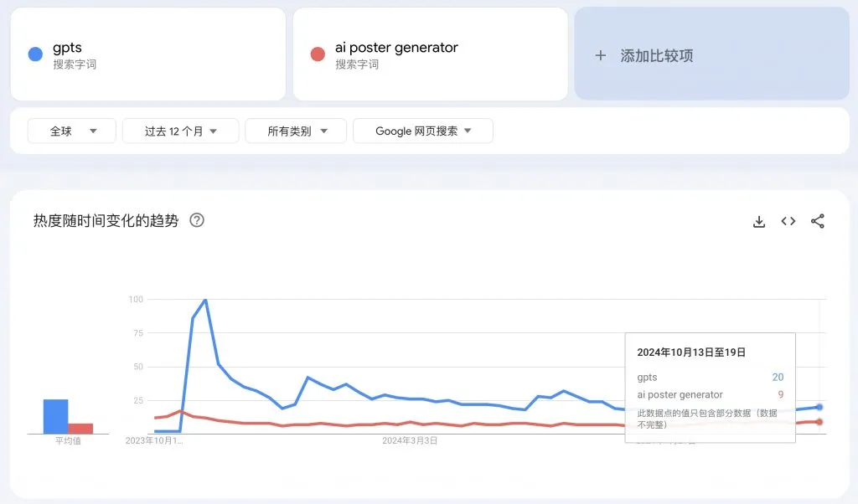Click the peak point at 100 on blue line
The image size is (858, 504).
coord(205,300)
